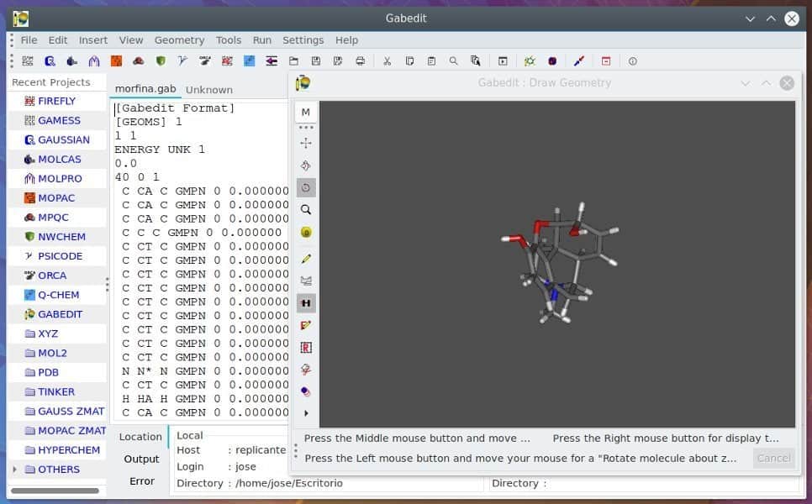This screenshot has width=812, height=504.
Task: Expand more tools arrow in Draw Geometry
Action: (305, 413)
